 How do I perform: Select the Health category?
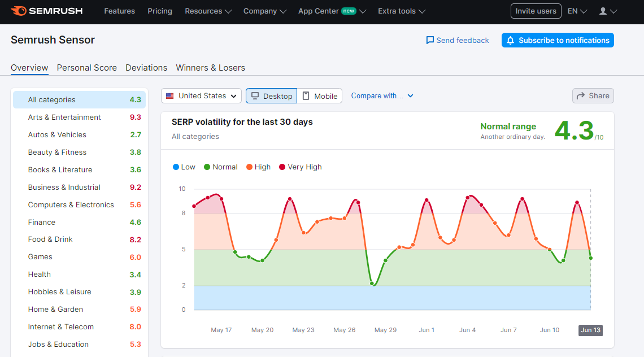79,275
